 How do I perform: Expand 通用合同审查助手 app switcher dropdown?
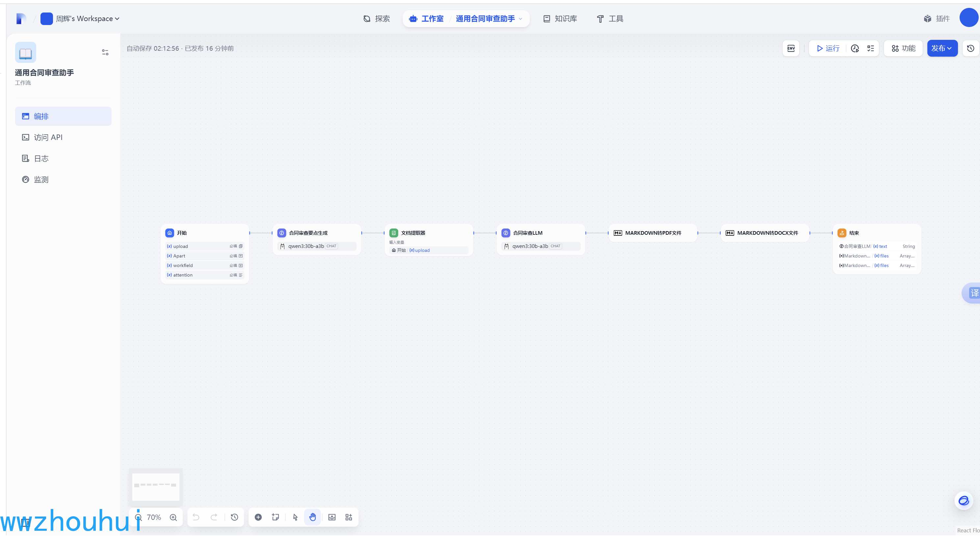489,19
